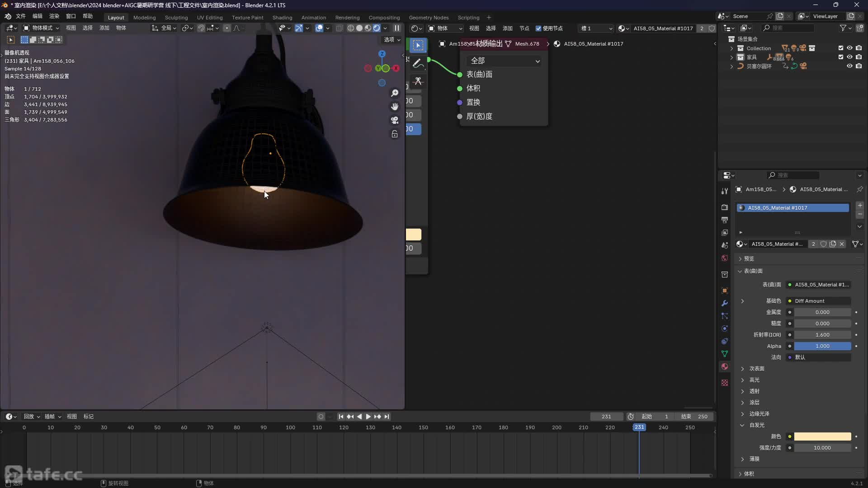Image resolution: width=868 pixels, height=488 pixels.
Task: Hide 贝塞尔圆环 with eye icon
Action: click(x=849, y=66)
